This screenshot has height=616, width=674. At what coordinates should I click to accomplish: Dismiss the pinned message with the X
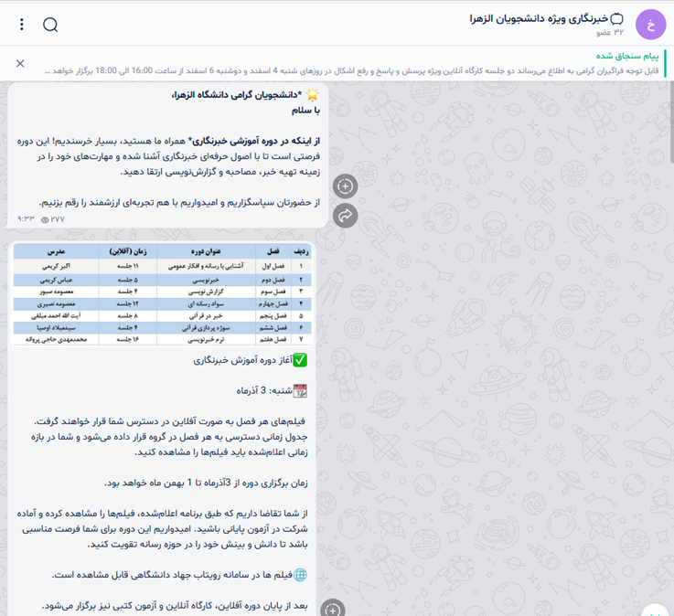tap(20, 64)
